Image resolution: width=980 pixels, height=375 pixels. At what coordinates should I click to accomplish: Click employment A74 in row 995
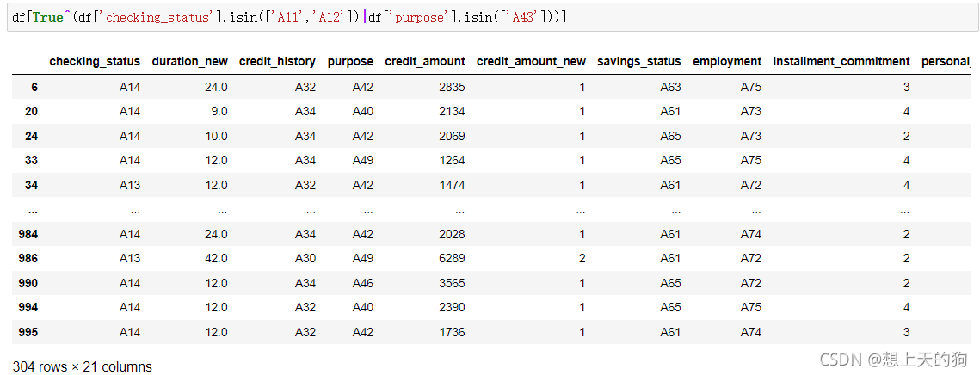(x=751, y=333)
